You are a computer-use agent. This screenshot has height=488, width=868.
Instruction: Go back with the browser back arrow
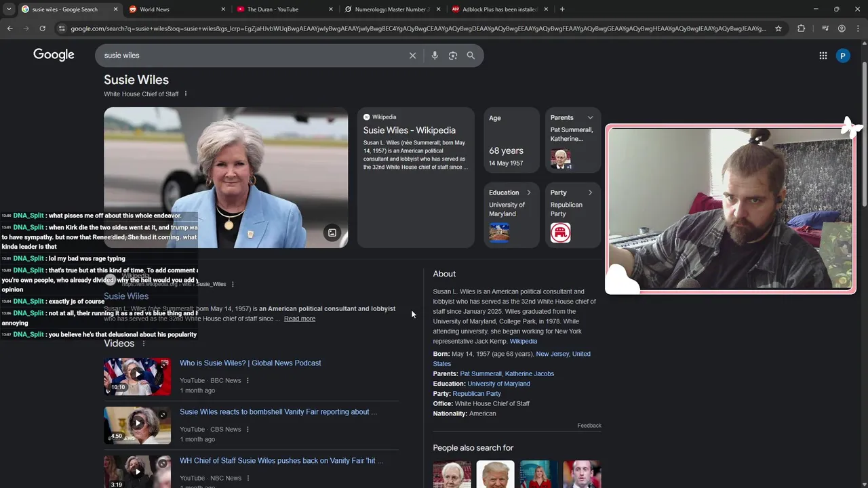coord(9,28)
